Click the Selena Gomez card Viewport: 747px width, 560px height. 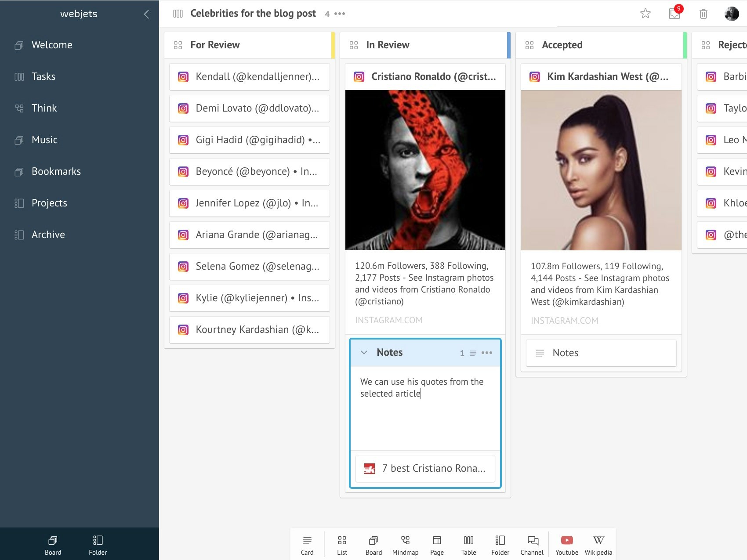click(250, 267)
